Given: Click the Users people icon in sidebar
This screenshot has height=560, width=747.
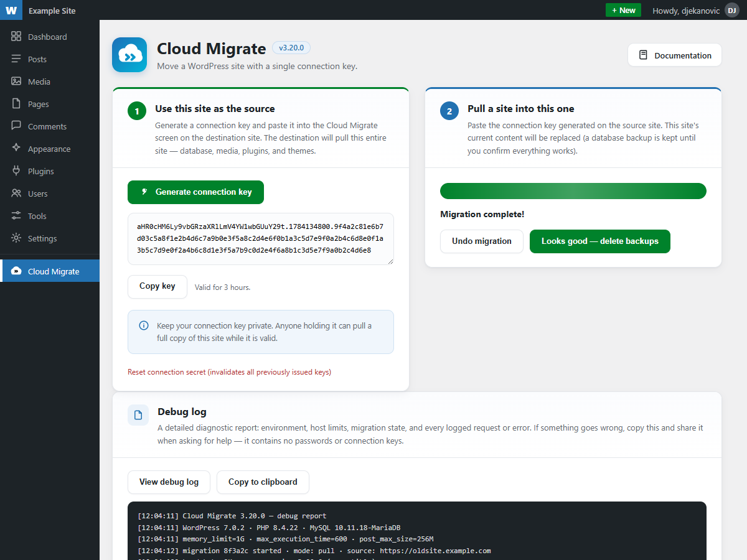Looking at the screenshot, I should point(16,194).
